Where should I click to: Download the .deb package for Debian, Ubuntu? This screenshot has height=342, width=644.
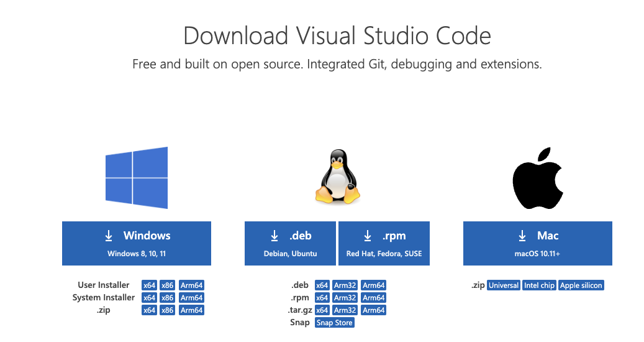(290, 243)
